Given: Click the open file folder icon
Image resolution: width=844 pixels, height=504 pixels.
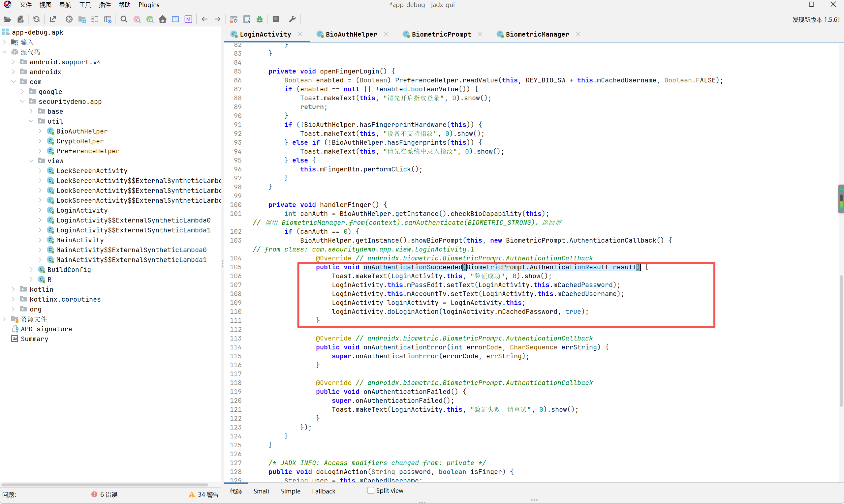Looking at the screenshot, I should click(7, 19).
